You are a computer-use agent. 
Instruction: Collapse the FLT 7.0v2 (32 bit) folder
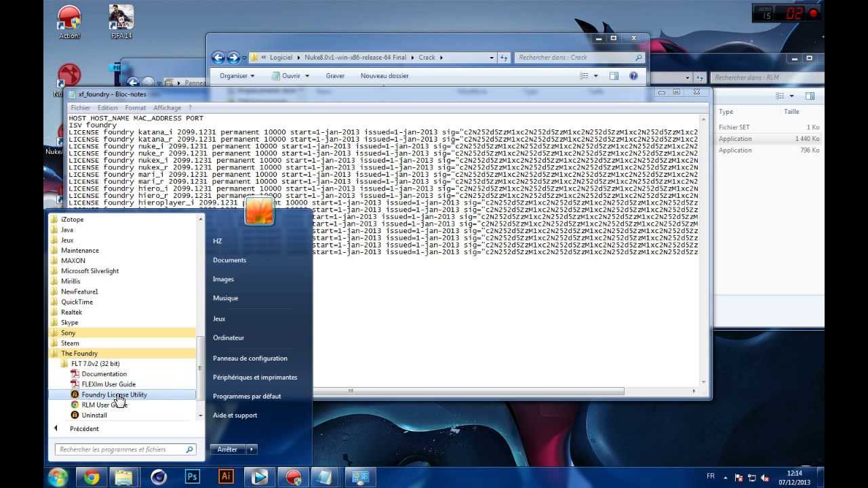click(x=95, y=364)
